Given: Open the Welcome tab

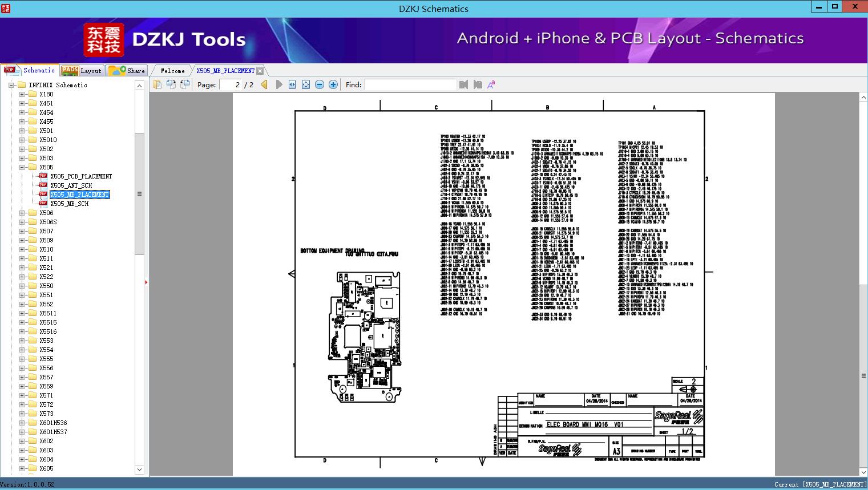Looking at the screenshot, I should [x=172, y=71].
